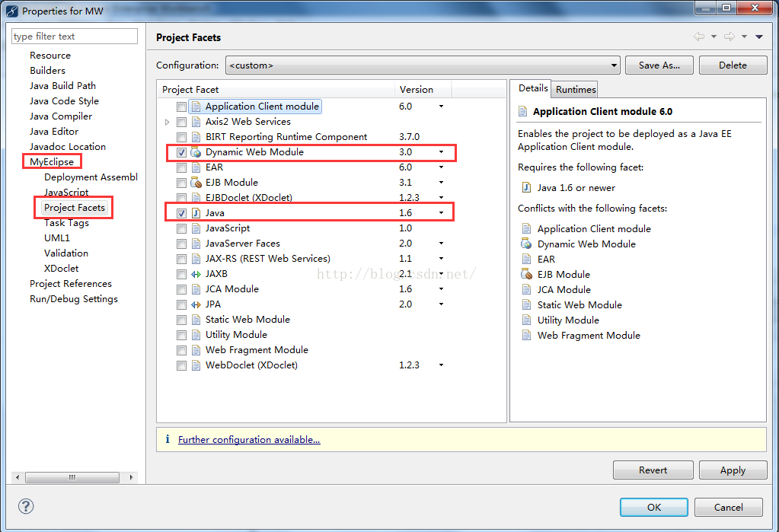Open EJB Module version dropdown

pos(441,183)
